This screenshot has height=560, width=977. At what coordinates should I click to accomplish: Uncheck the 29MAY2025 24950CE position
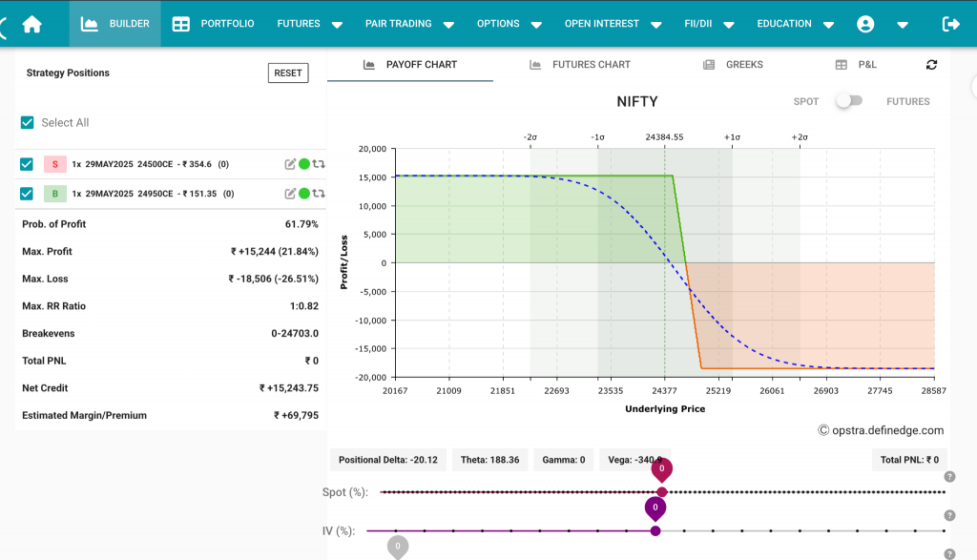click(x=25, y=193)
